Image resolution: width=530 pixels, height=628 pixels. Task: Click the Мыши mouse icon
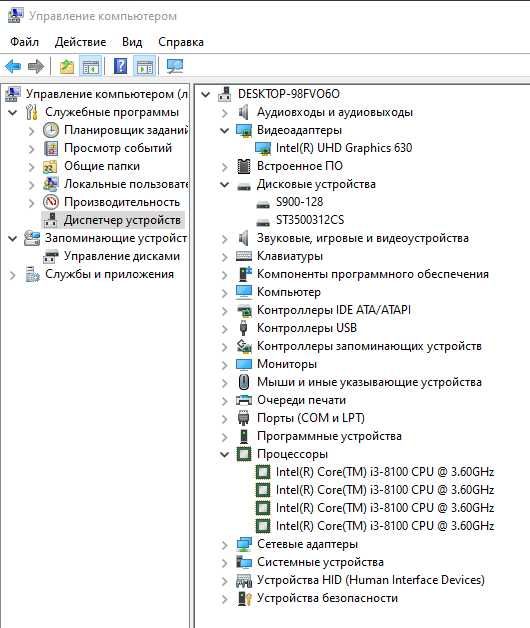click(244, 382)
